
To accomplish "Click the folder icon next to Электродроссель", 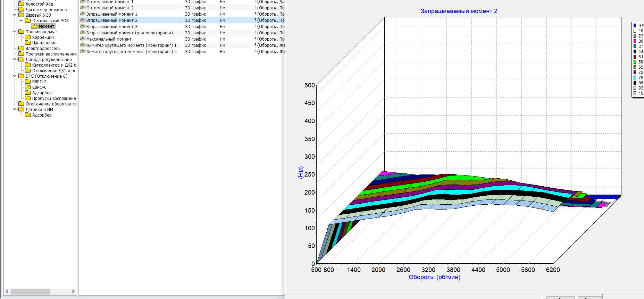I will click(x=21, y=49).
